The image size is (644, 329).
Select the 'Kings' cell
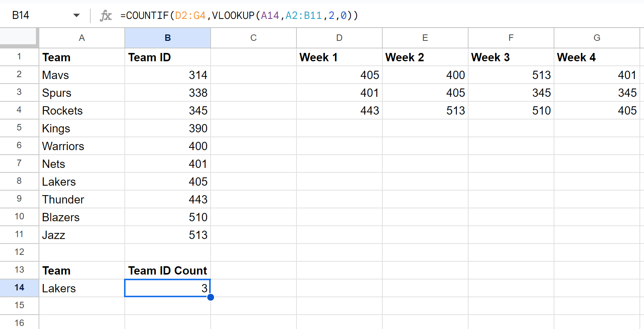82,128
